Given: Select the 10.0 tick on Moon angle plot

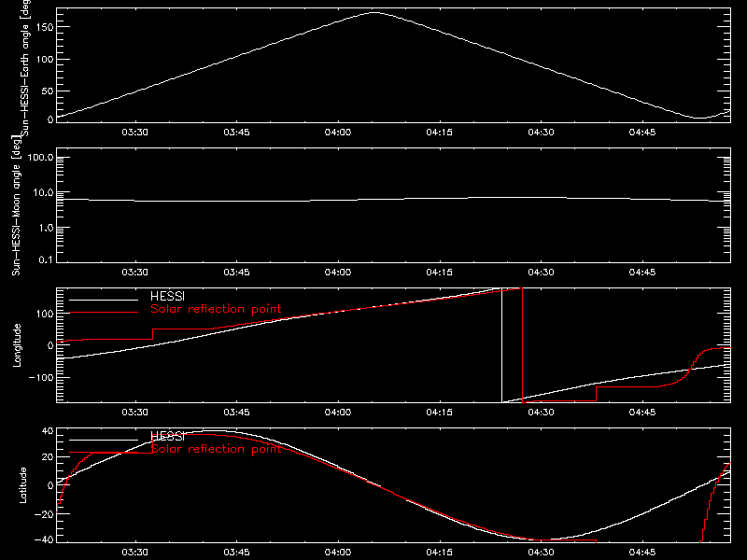Looking at the screenshot, I should (43, 193).
